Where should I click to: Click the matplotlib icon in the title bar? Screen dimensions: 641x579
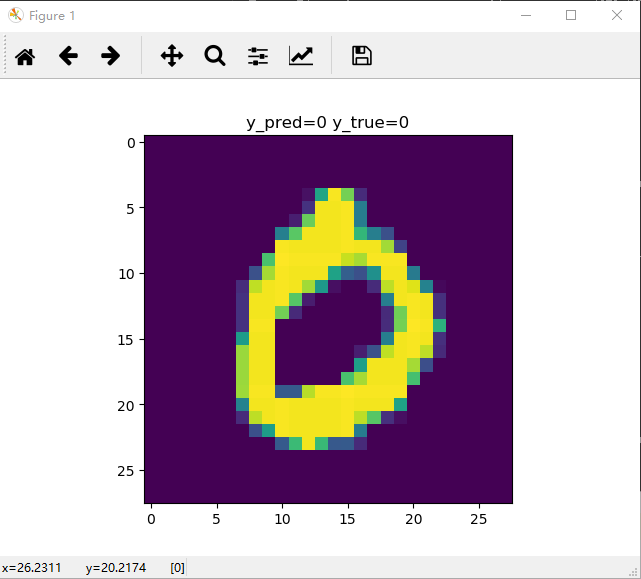16,15
